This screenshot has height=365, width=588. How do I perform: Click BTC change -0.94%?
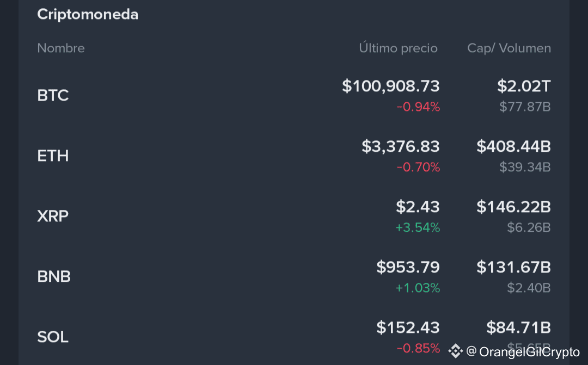point(418,107)
